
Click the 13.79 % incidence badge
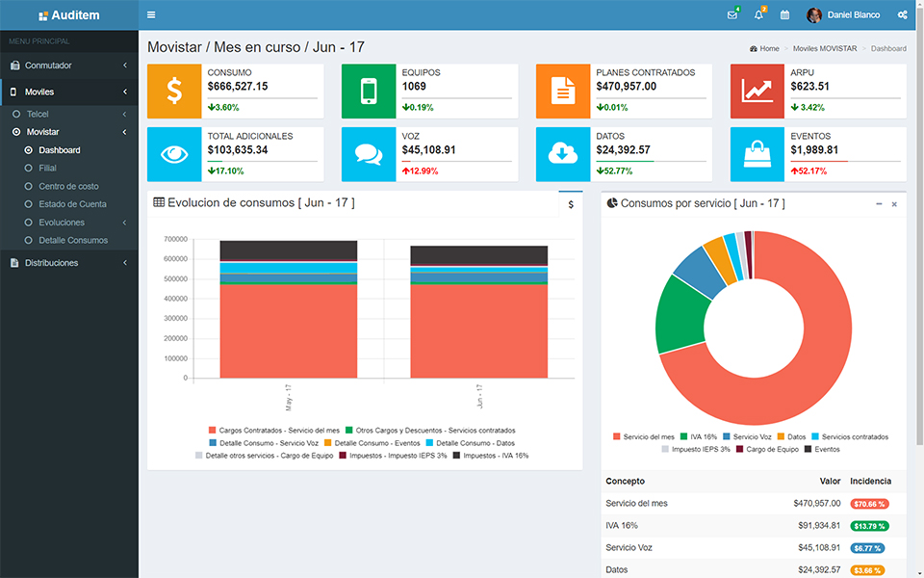(x=869, y=526)
